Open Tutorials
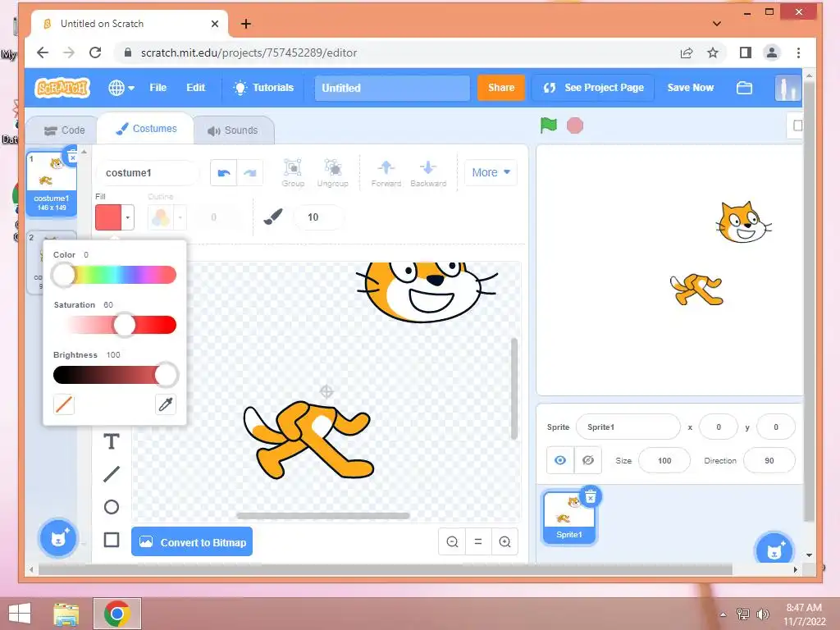Viewport: 840px width, 630px height. coord(263,88)
